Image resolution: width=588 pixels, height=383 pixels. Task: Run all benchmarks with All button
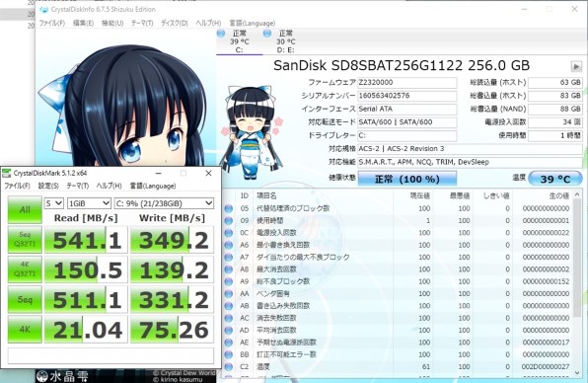25,209
